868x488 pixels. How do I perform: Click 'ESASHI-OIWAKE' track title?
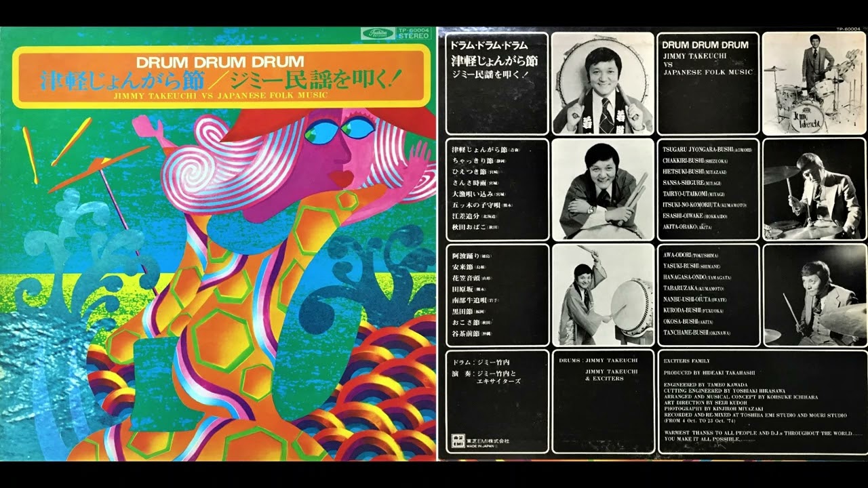683,216
